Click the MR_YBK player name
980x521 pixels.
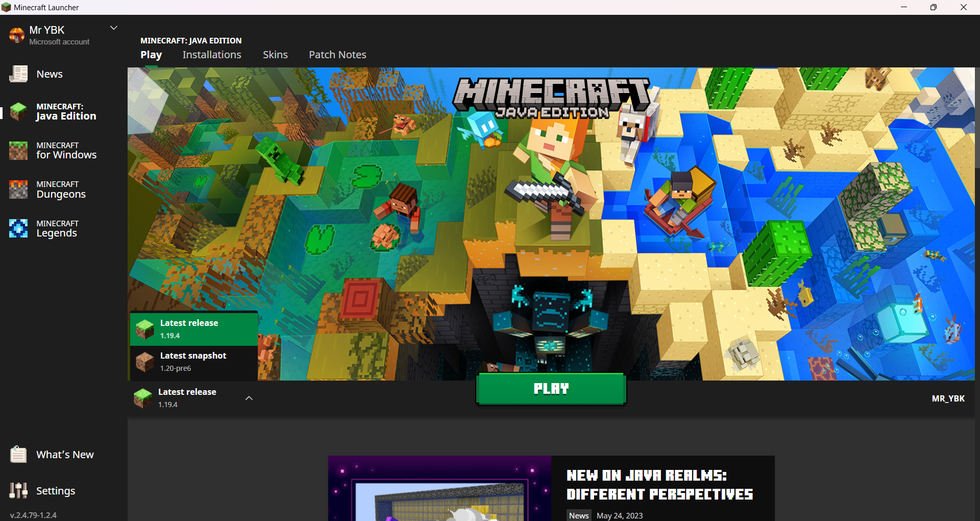(948, 398)
